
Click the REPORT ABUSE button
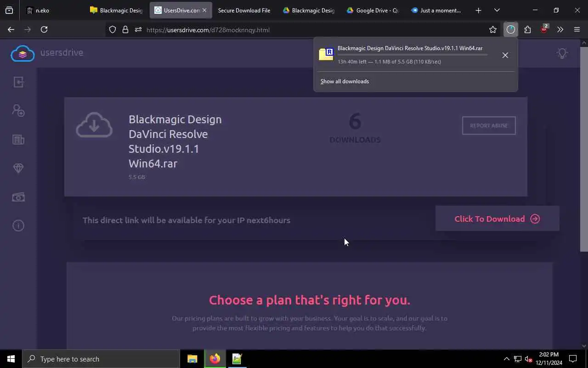point(489,126)
